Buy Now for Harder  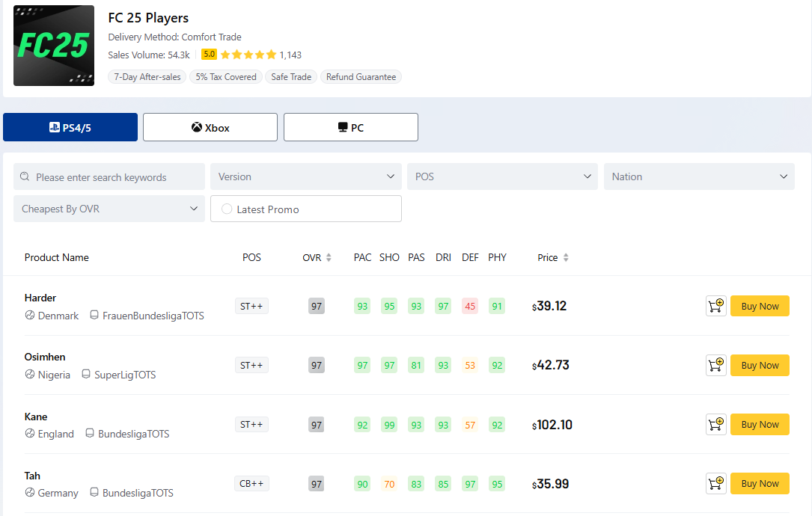click(x=760, y=306)
